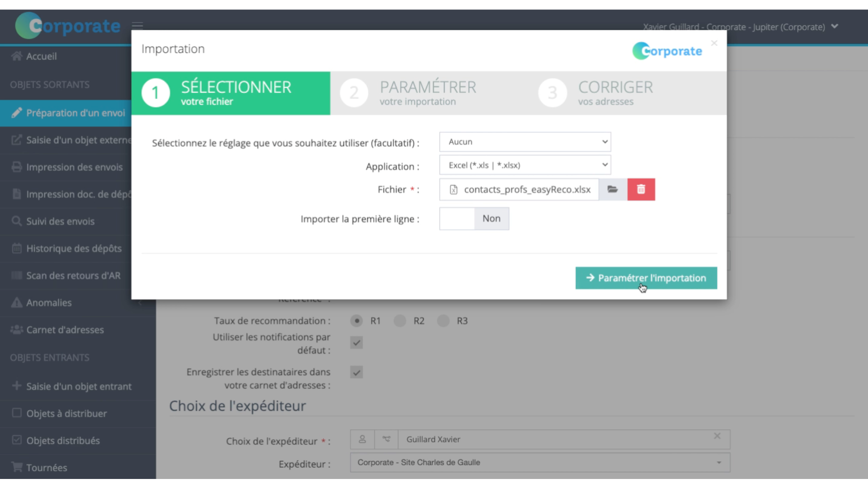This screenshot has width=868, height=488.
Task: Click the Accueil home icon
Action: pyautogui.click(x=17, y=56)
